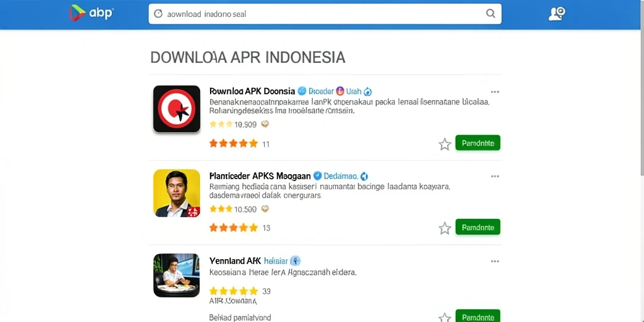Open more options for Planticeder APKS Megaan

pos(495,176)
